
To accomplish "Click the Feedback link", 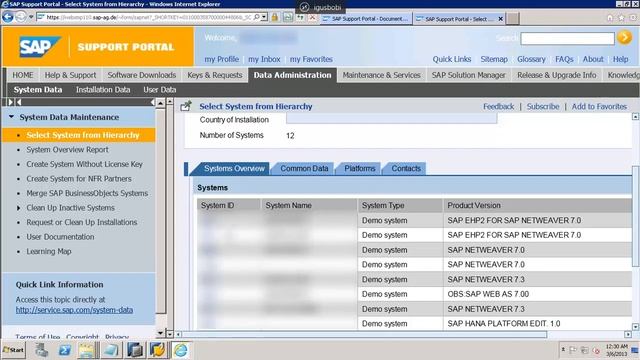I will tap(498, 107).
